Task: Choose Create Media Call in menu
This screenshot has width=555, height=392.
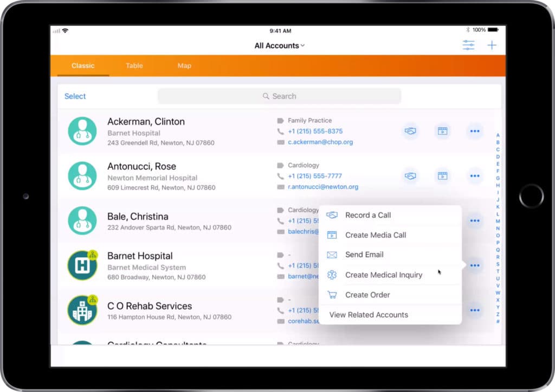Action: [x=390, y=235]
